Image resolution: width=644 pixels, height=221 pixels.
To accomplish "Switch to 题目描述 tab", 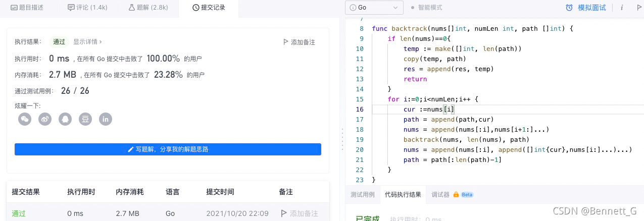I will 27,8.
